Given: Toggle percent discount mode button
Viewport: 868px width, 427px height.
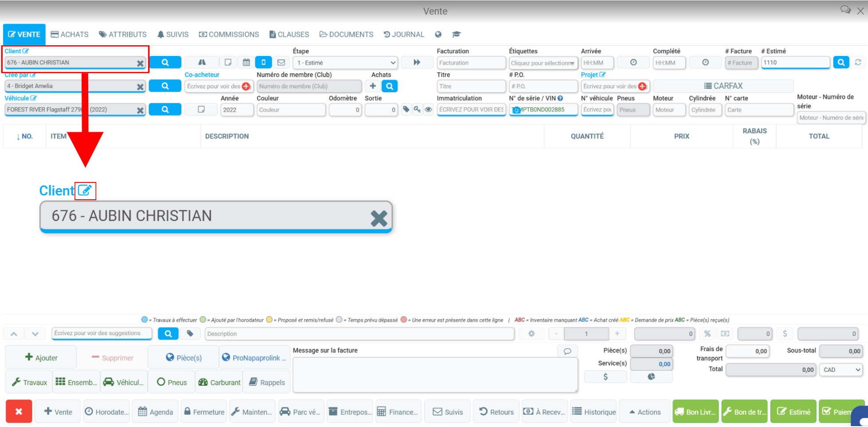Looking at the screenshot, I should [707, 334].
